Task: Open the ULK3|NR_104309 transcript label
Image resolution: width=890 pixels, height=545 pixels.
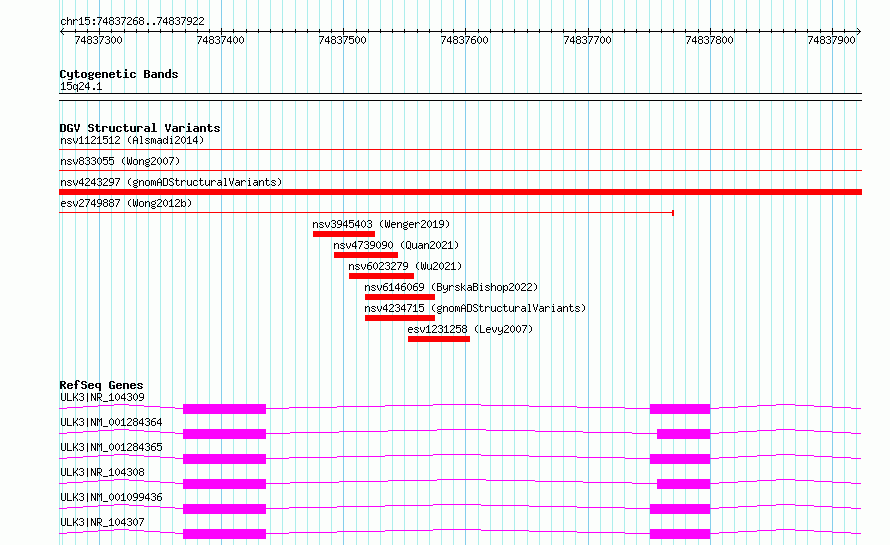Action: click(102, 397)
